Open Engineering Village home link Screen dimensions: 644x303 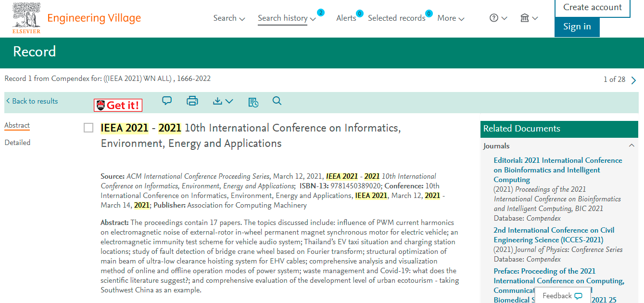[94, 18]
